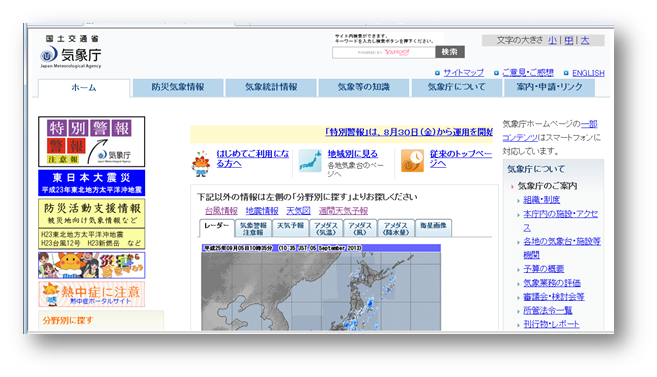The height and width of the screenshot is (377, 657).
Task: Open the 特別警報 announcement link in yellow bar
Action: (x=409, y=132)
